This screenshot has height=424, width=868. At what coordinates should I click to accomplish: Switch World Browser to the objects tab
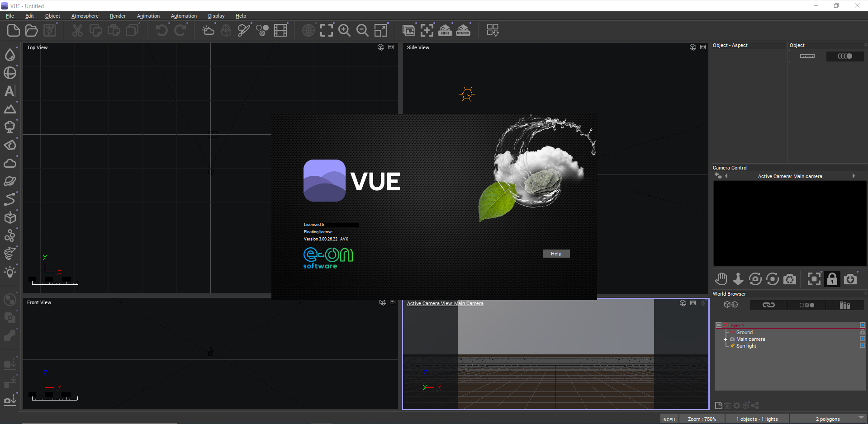coord(731,305)
